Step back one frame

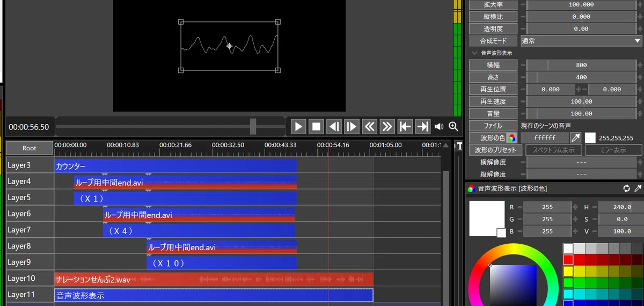[x=334, y=127]
